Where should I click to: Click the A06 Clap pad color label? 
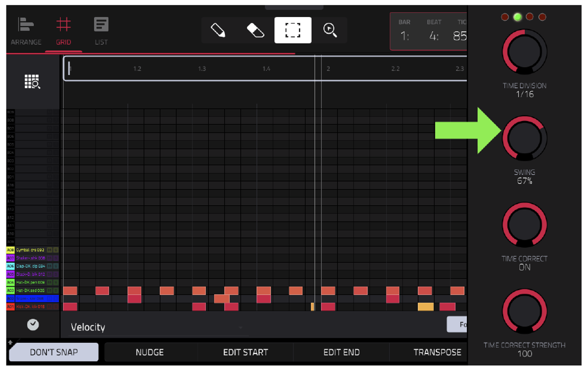[x=10, y=266]
